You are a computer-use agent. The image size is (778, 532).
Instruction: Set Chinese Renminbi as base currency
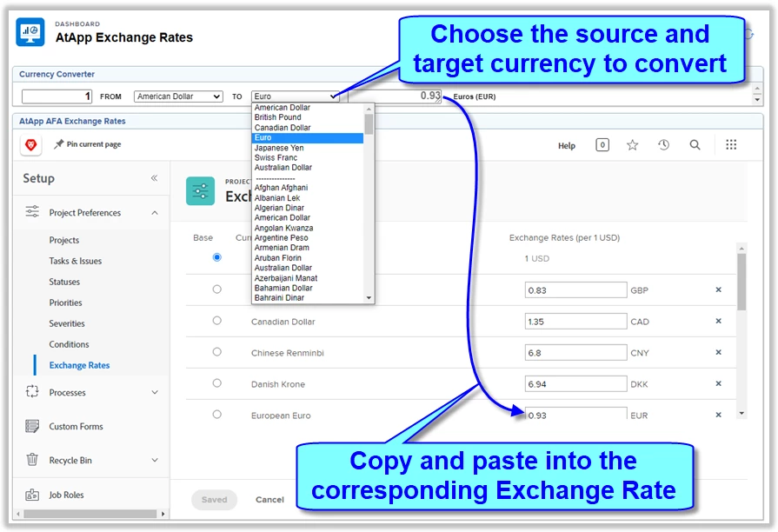click(x=216, y=352)
